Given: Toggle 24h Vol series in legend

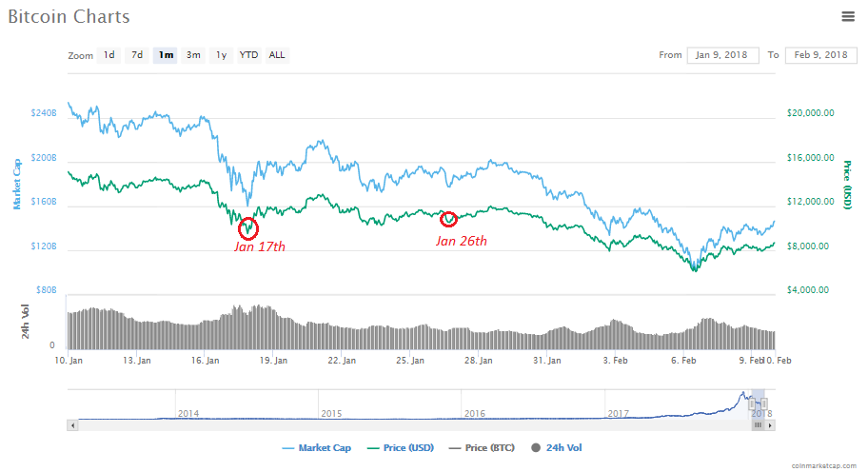Looking at the screenshot, I should 557,447.
